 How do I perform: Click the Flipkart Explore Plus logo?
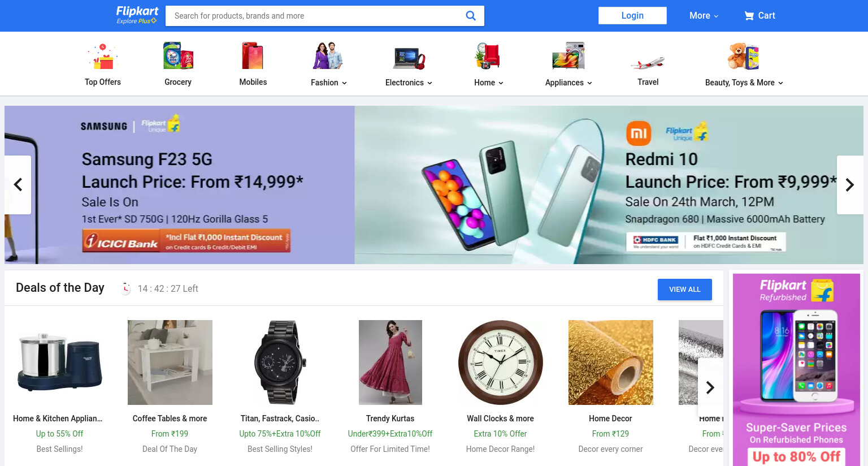(x=137, y=15)
